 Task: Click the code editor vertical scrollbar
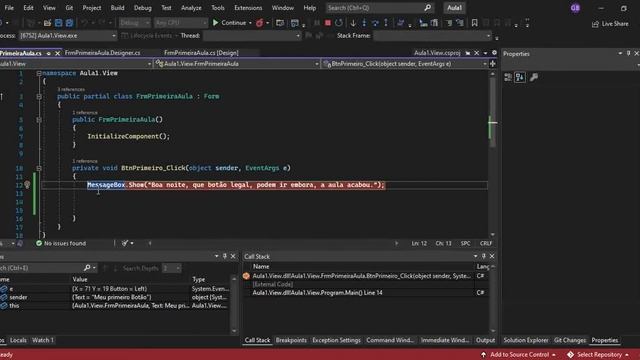[x=493, y=154]
